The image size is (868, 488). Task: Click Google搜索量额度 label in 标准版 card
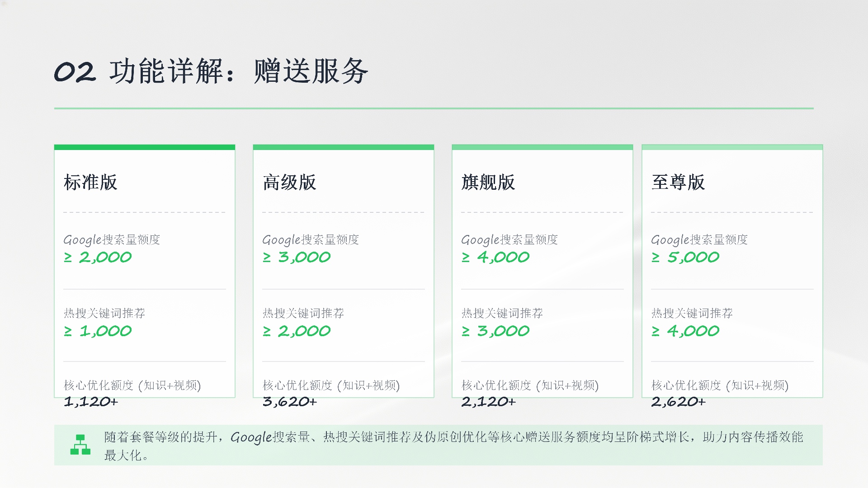[x=112, y=239]
